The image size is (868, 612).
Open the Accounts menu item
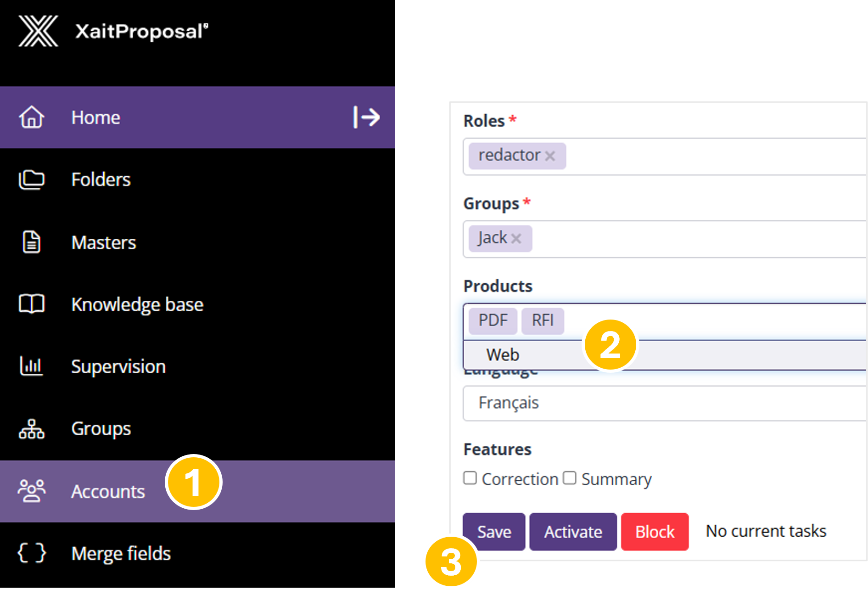click(108, 491)
